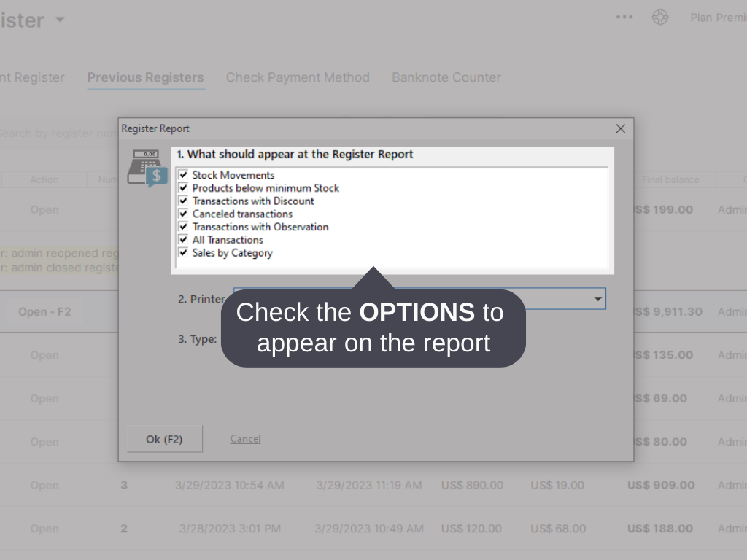Open the three-dots more options menu
Viewport: 747px width, 560px height.
pos(624,17)
